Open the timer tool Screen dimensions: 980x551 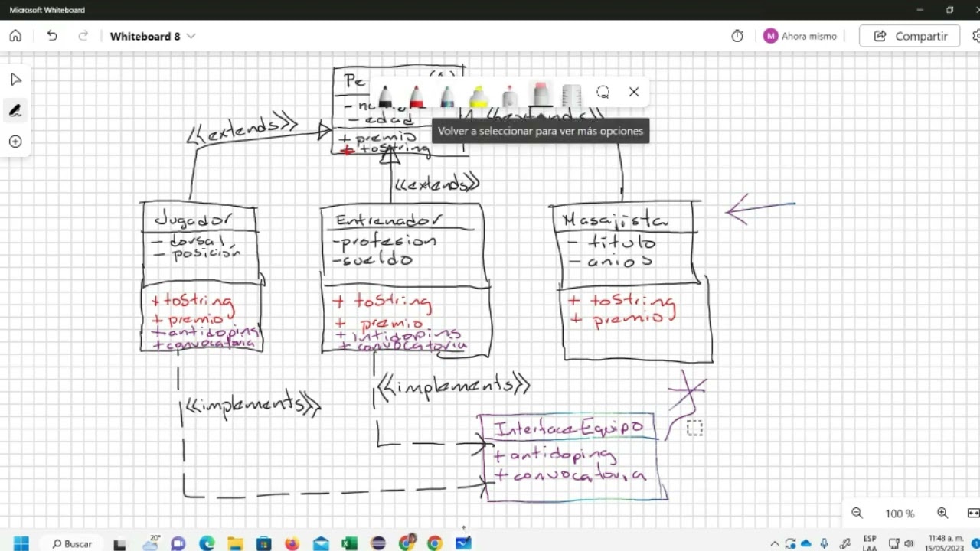[x=737, y=36]
